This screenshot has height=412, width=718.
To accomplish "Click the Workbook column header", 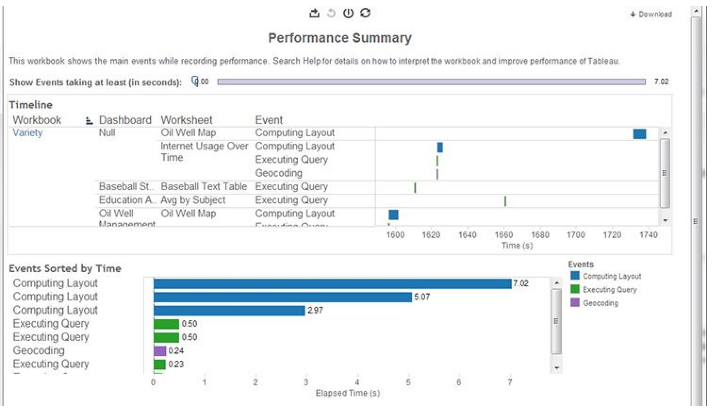I will point(37,120).
